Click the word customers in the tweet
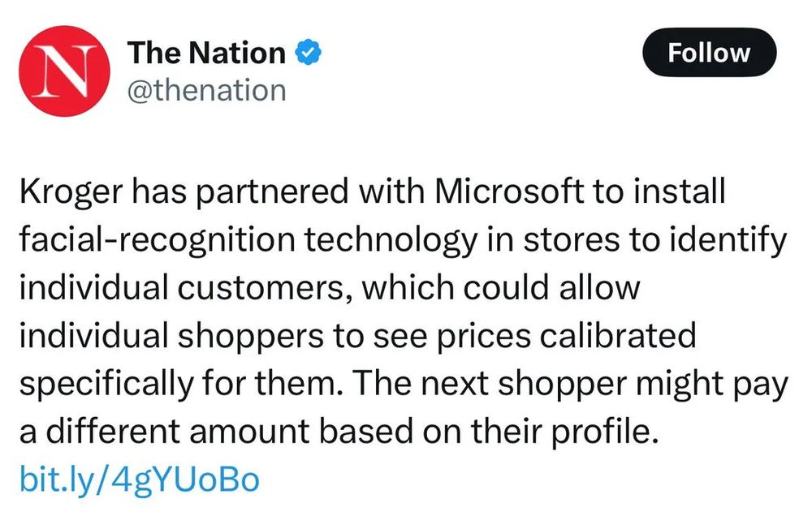Screen dimensions: 812x529 coord(262,288)
